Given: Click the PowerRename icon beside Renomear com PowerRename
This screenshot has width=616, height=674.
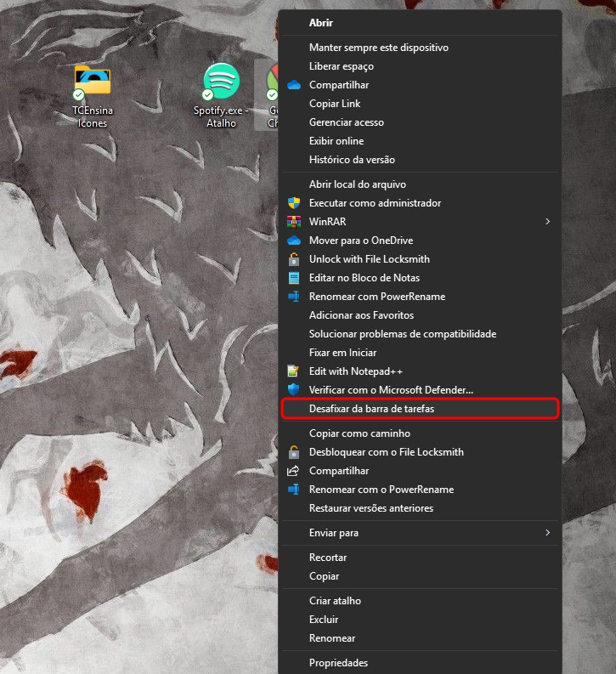Looking at the screenshot, I should [x=294, y=297].
